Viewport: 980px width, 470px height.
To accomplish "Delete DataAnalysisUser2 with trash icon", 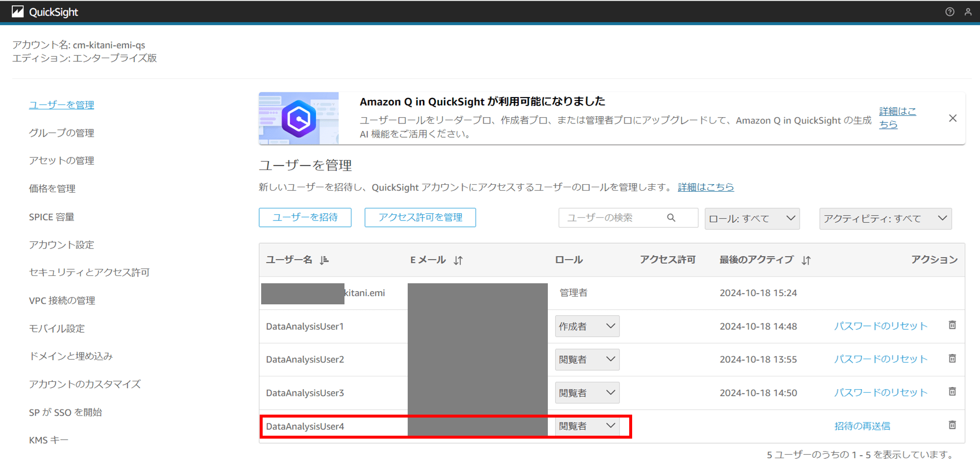I will [x=952, y=358].
